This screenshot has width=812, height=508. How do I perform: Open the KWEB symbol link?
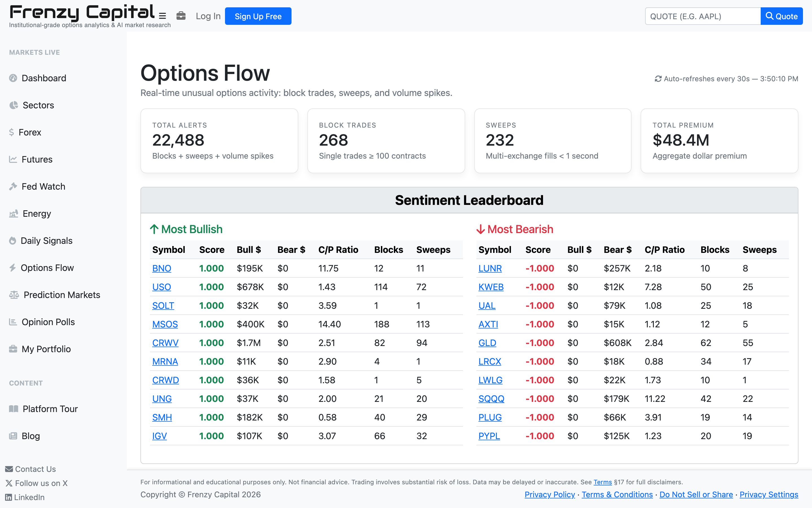(491, 287)
